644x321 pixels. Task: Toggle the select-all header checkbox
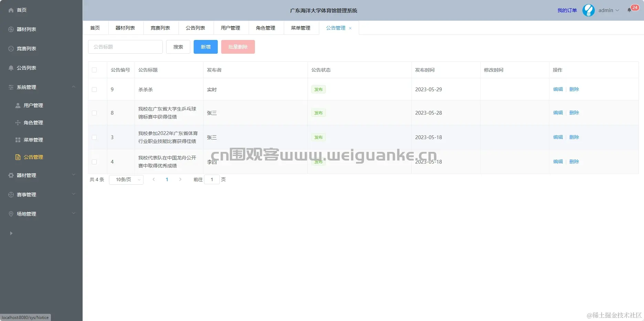point(94,70)
